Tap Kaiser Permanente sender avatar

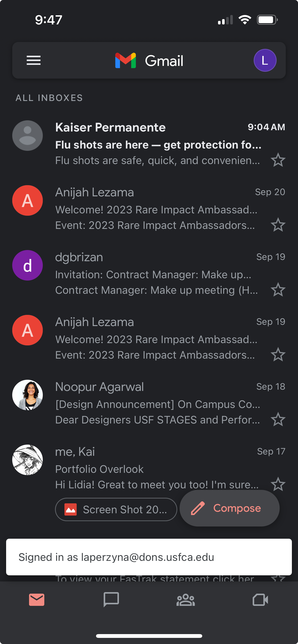pos(28,136)
